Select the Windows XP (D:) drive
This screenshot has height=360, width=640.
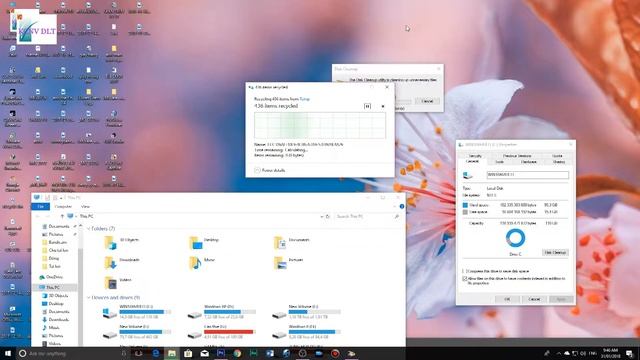point(222,311)
